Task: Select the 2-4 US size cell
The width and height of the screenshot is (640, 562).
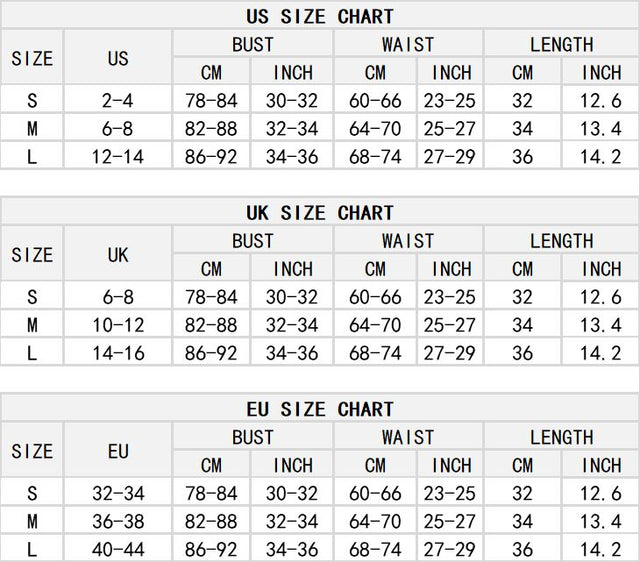Action: pos(118,100)
